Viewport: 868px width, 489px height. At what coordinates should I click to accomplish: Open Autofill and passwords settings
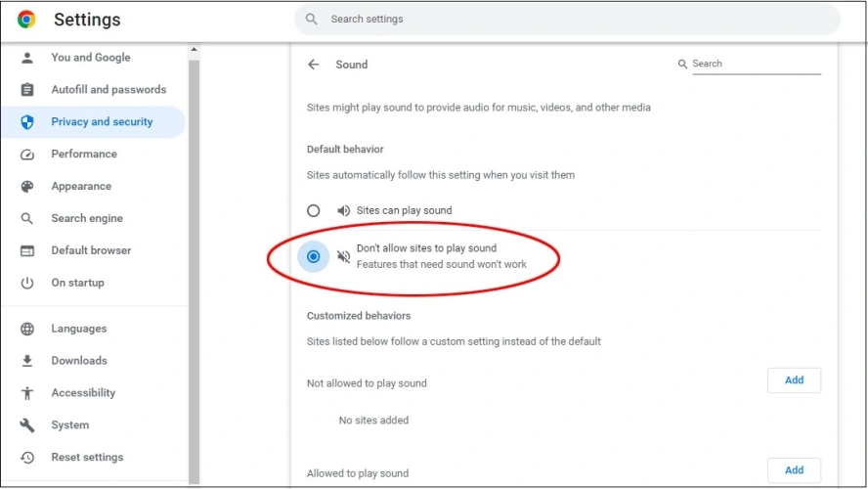pyautogui.click(x=108, y=90)
